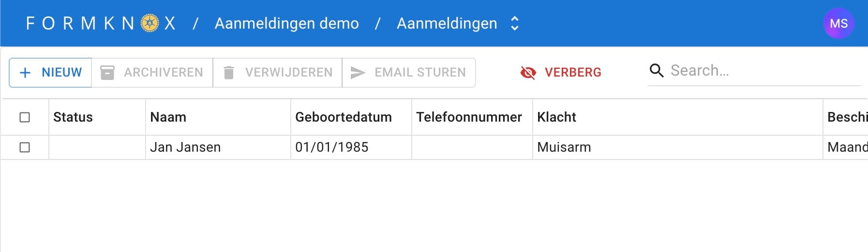
Task: Click the Verwijderen button label
Action: point(289,73)
